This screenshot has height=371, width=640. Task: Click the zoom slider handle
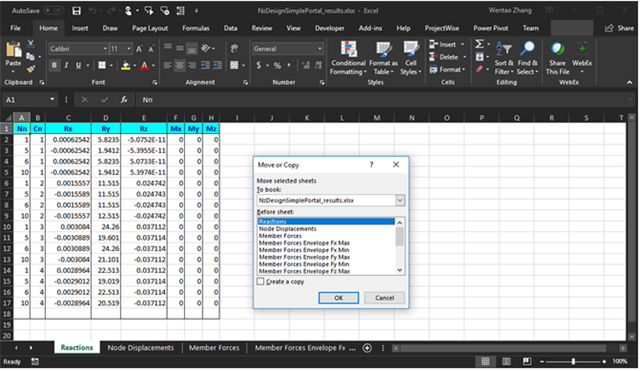click(573, 362)
